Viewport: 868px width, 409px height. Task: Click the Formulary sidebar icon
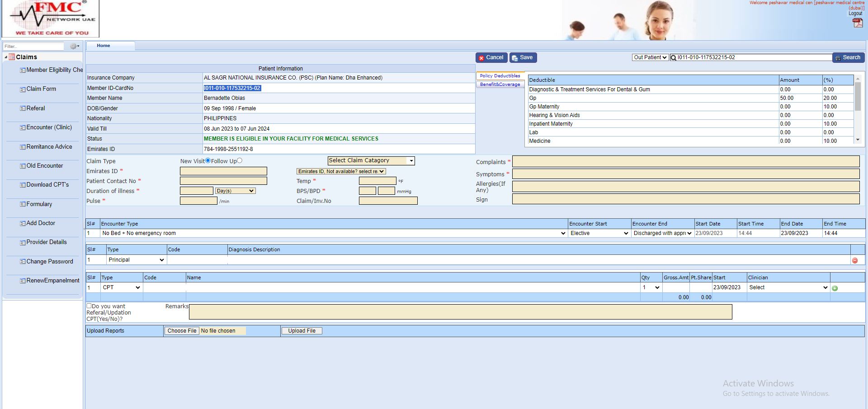click(23, 204)
